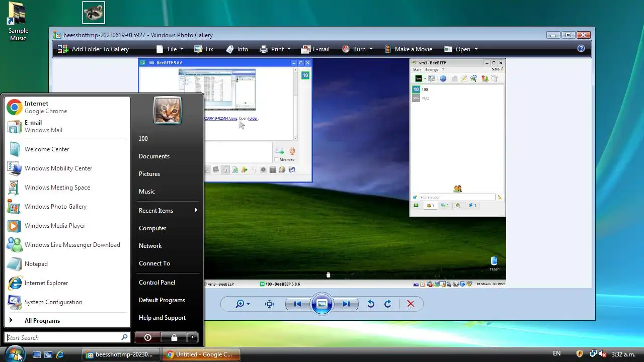Open Control Panel

(167, 283)
